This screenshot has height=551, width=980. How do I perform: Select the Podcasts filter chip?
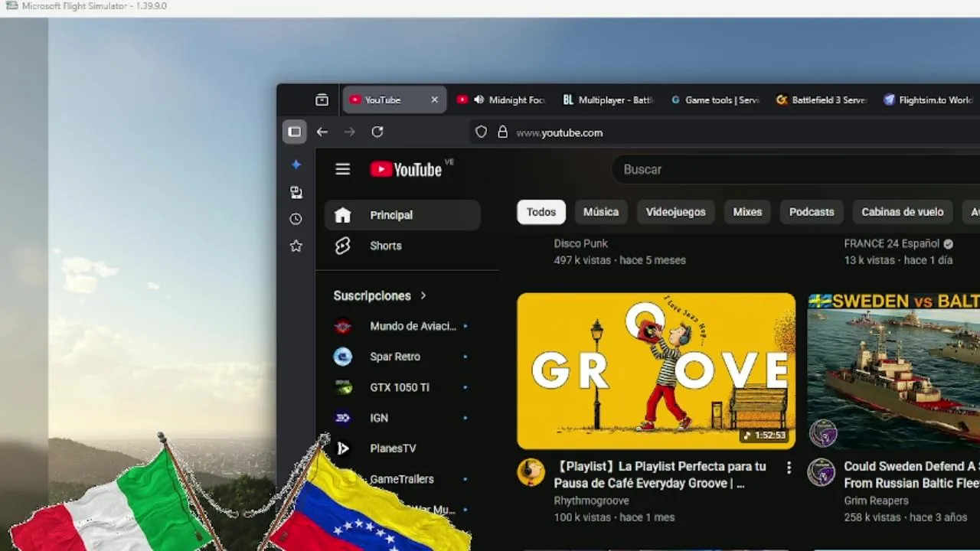[812, 212]
